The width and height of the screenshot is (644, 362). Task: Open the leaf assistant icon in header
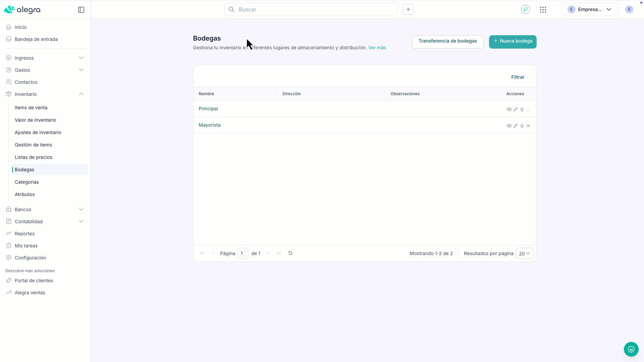pyautogui.click(x=526, y=9)
